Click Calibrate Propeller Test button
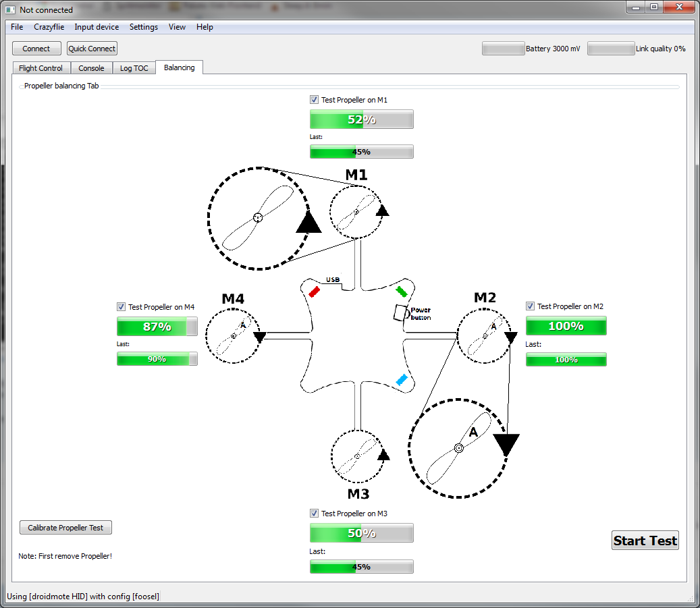Screen dimensions: 700x608 pyautogui.click(x=65, y=528)
